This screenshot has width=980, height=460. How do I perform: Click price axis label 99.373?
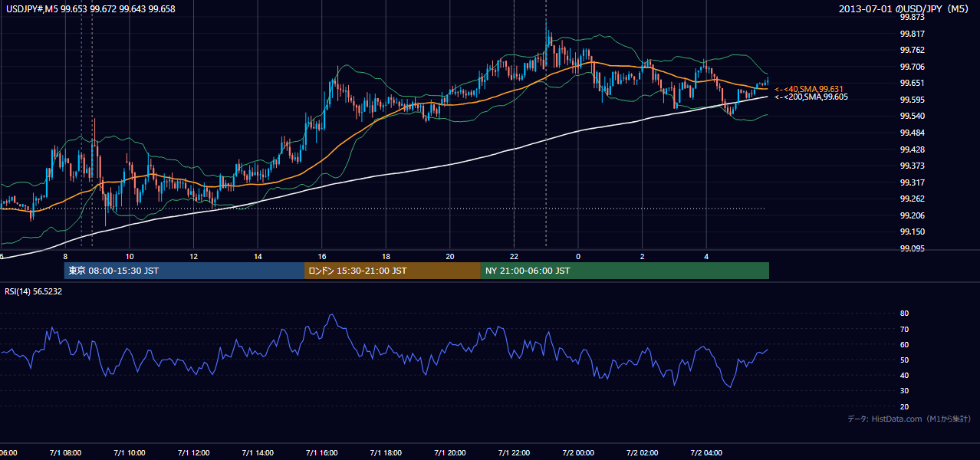pyautogui.click(x=913, y=166)
